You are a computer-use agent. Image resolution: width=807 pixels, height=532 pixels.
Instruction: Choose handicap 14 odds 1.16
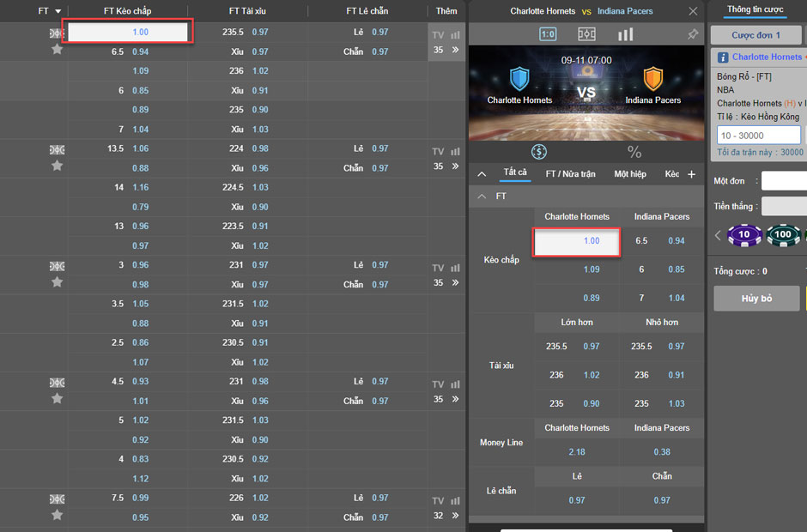141,187
